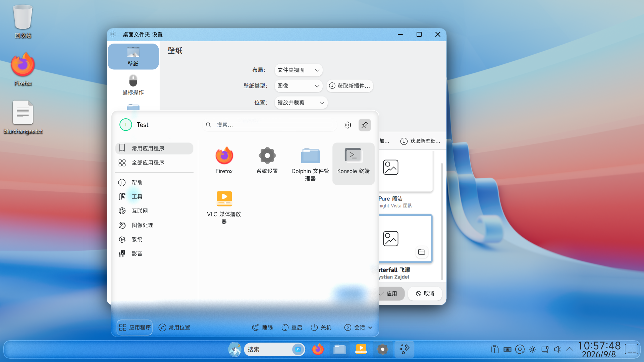Open the 布局 dropdown showing 文件夹视图
Image resolution: width=644 pixels, height=362 pixels.
pos(299,70)
